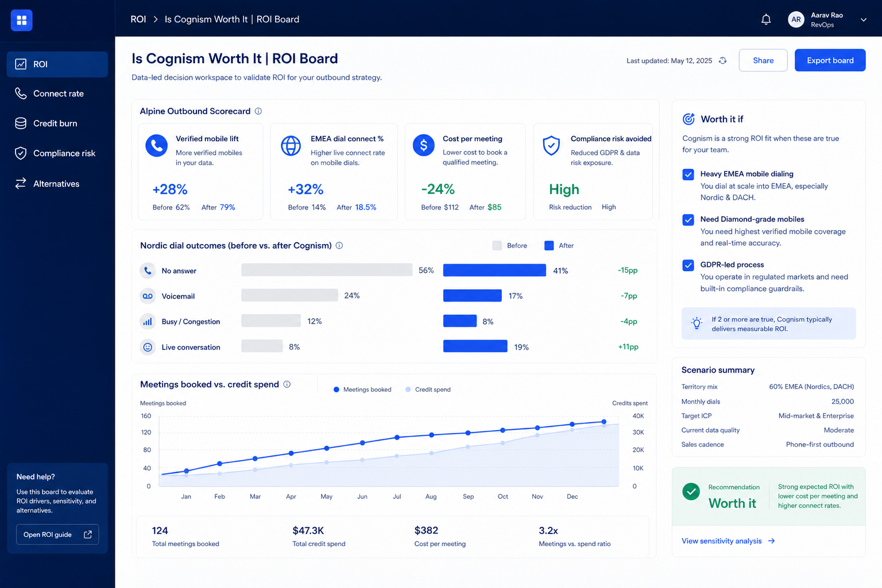Select ROI in the sidebar

pos(57,64)
